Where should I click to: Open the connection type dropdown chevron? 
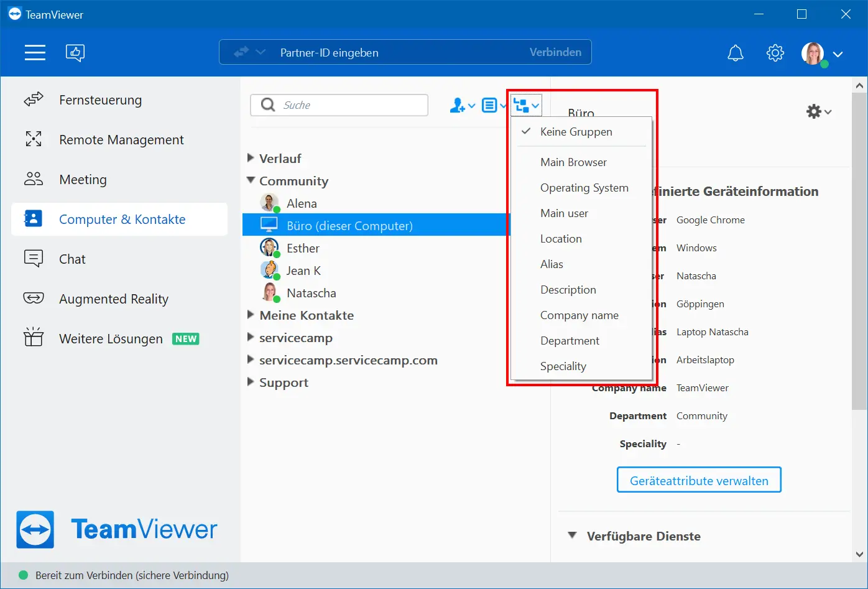click(x=261, y=52)
